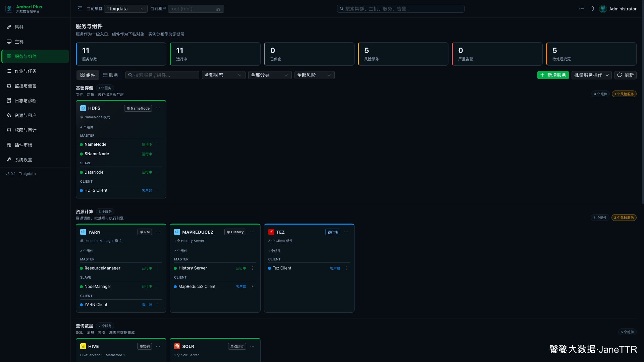
Task: Open NodeManager row action menu
Action: [158, 287]
